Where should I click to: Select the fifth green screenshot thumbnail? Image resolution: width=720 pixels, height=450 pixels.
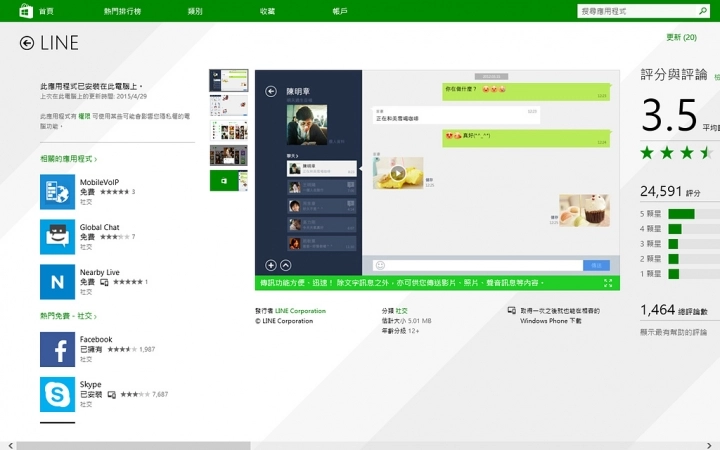tap(229, 180)
